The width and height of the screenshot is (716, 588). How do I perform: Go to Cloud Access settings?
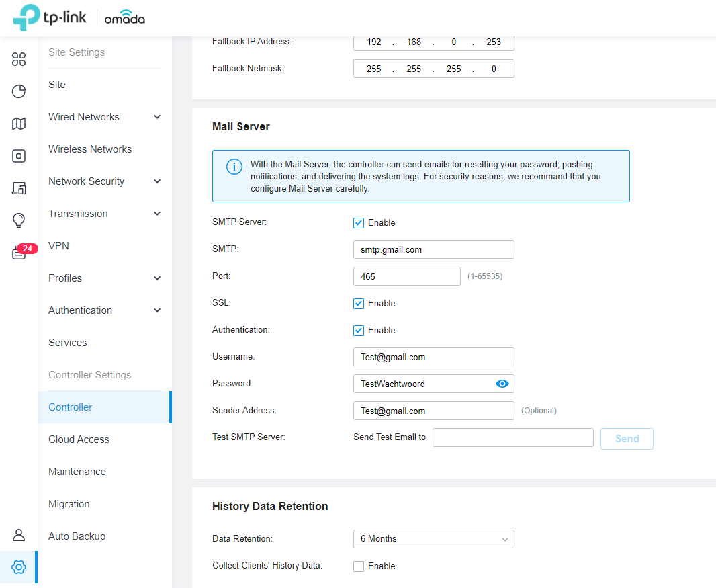79,439
